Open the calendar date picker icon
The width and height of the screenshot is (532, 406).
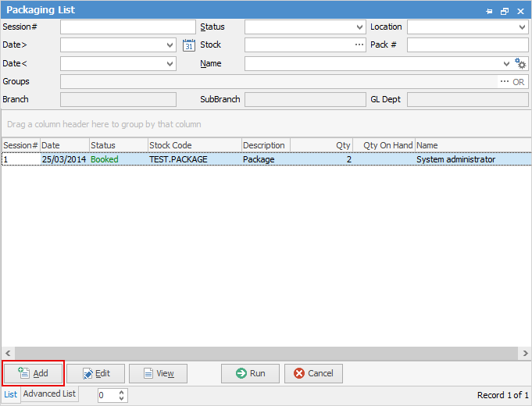pos(189,45)
